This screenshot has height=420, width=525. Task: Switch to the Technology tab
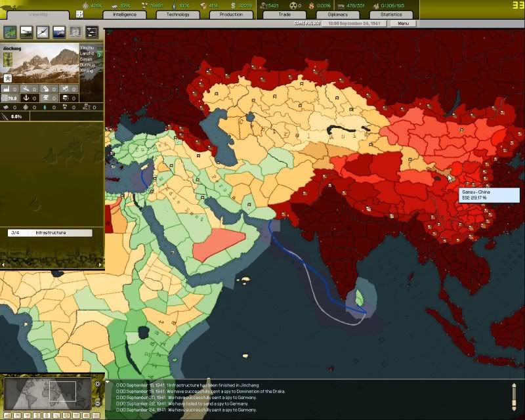tap(178, 14)
